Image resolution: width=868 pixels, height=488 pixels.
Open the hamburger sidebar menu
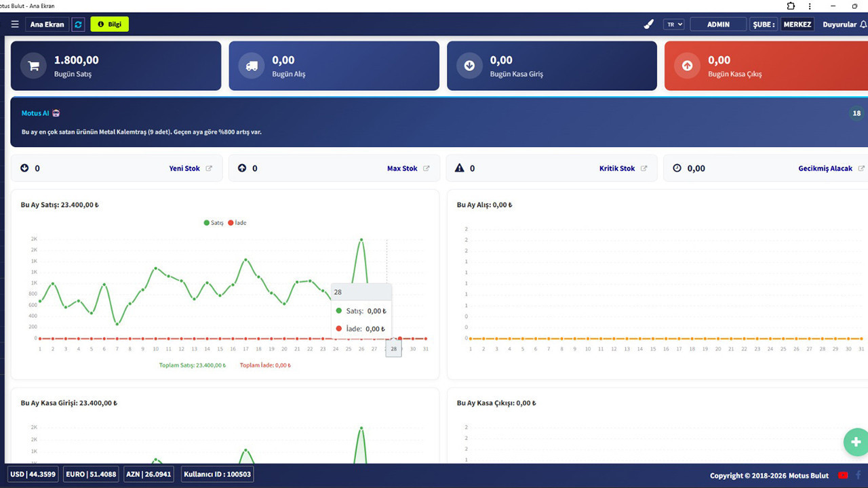click(15, 24)
